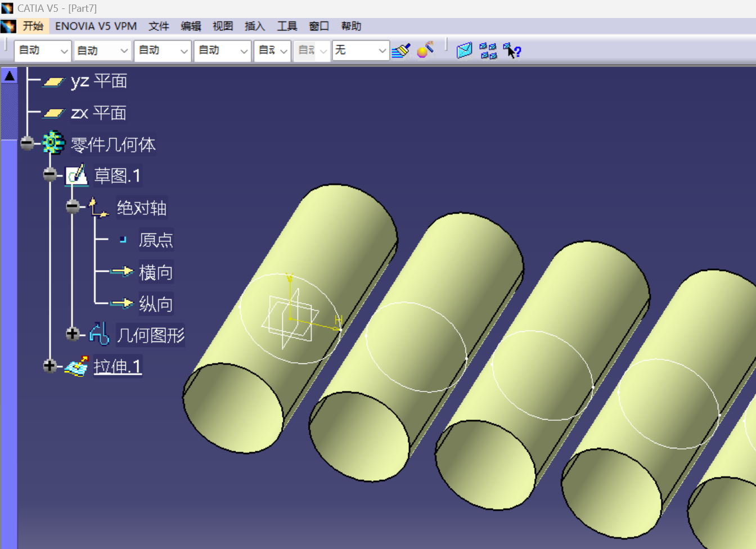Select the 几何图形 label in the tree

point(151,335)
